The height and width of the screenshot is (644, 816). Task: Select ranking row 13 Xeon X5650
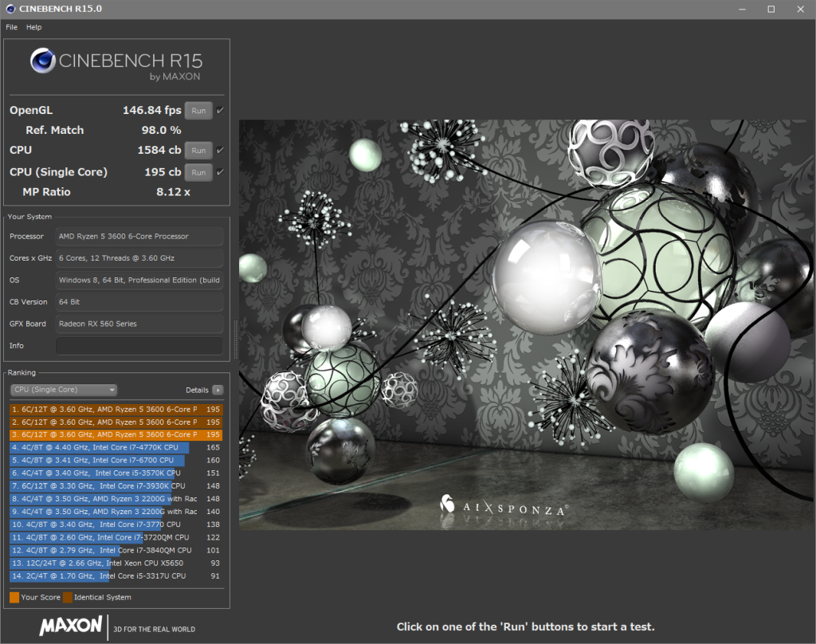tap(116, 563)
